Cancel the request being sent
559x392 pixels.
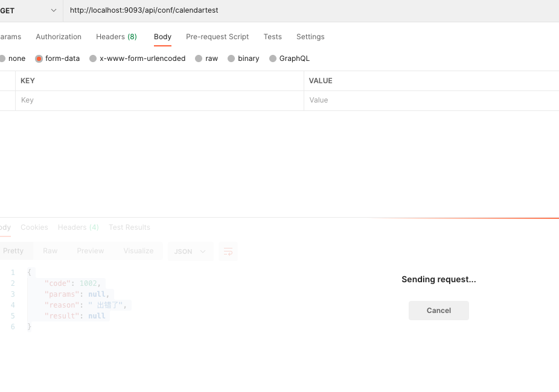[438, 311]
